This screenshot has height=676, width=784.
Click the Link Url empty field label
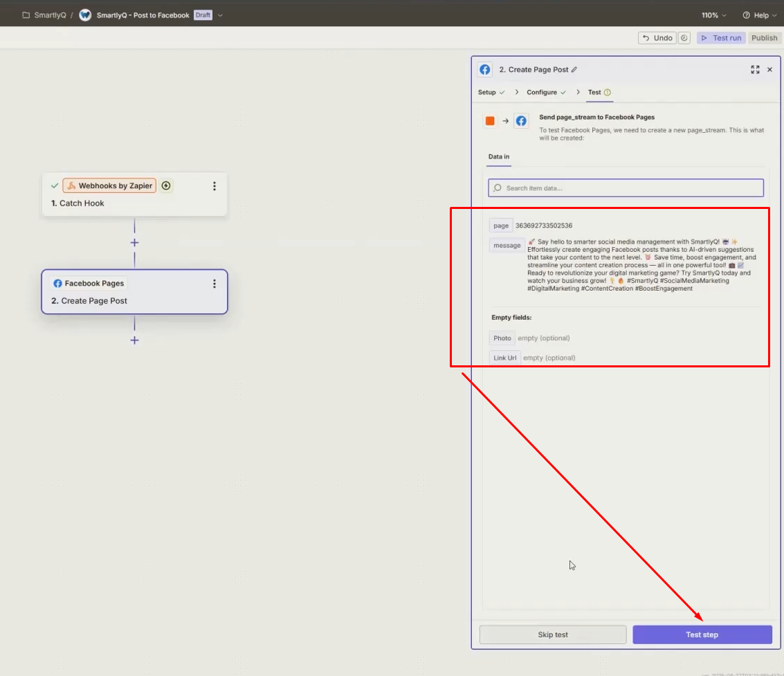(x=504, y=358)
